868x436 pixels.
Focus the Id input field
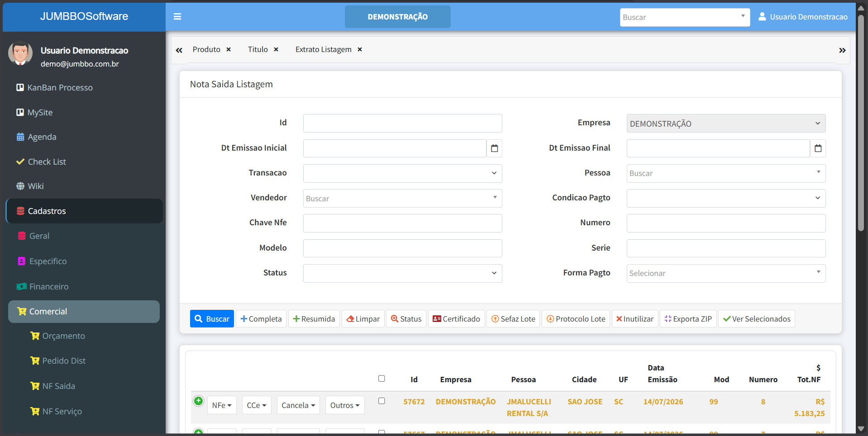point(402,123)
